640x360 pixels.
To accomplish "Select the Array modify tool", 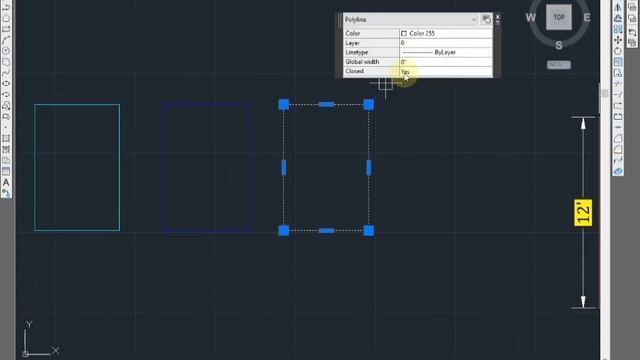I will coord(618,29).
